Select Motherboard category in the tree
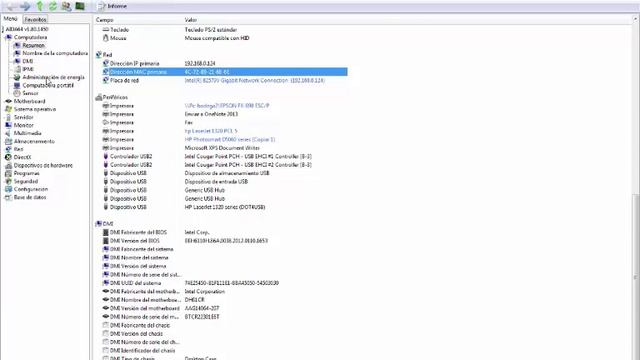 click(29, 101)
